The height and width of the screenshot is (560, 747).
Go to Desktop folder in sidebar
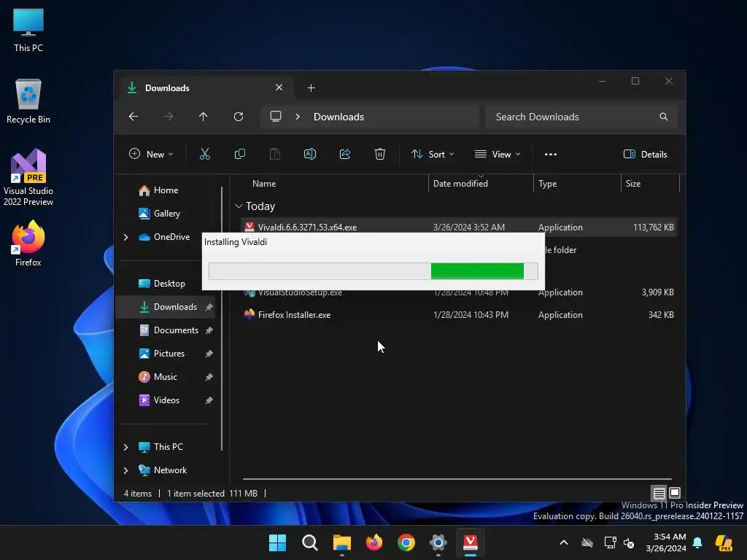tap(169, 284)
